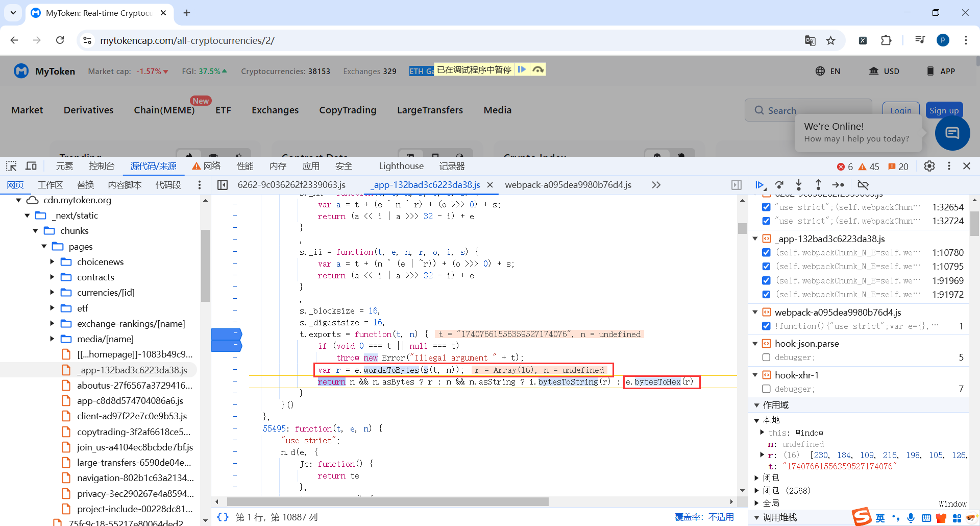Open the browser Extensions puzzle icon
The height and width of the screenshot is (526, 980).
point(886,40)
